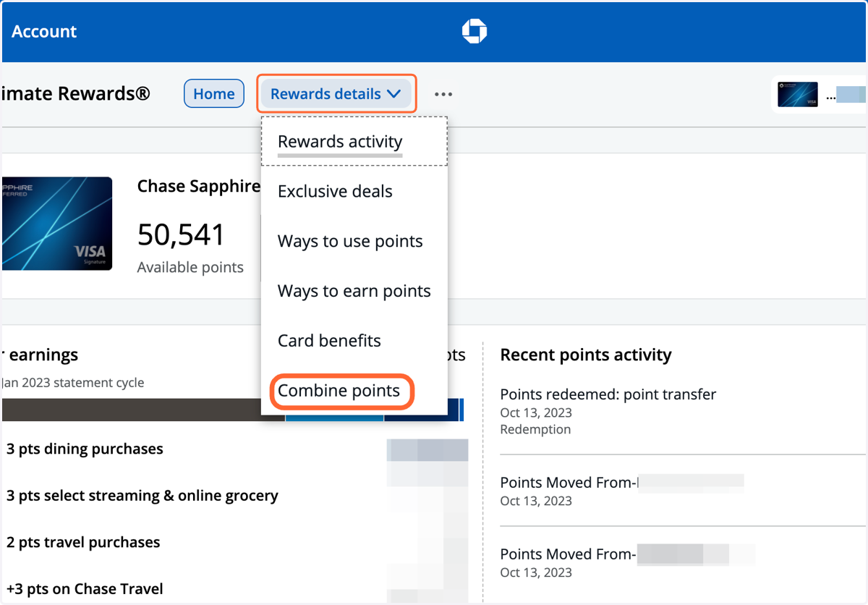Open Exclusive deals menu item

pyautogui.click(x=335, y=192)
